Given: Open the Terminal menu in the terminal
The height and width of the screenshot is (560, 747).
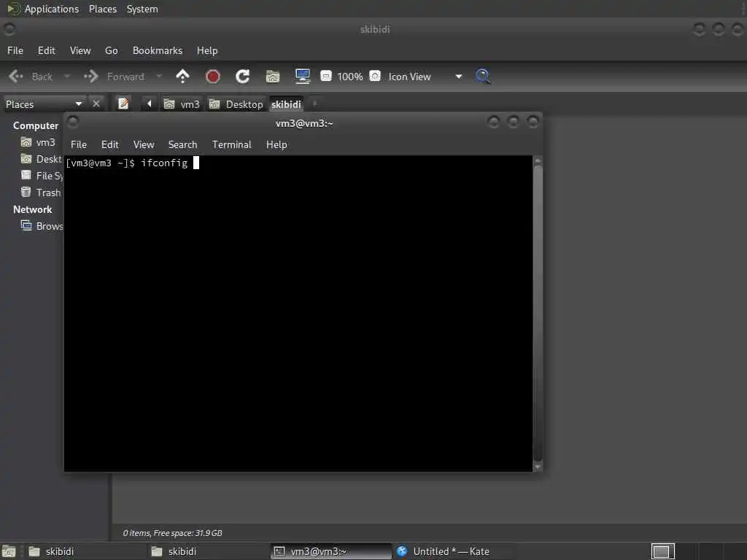Looking at the screenshot, I should coord(231,144).
